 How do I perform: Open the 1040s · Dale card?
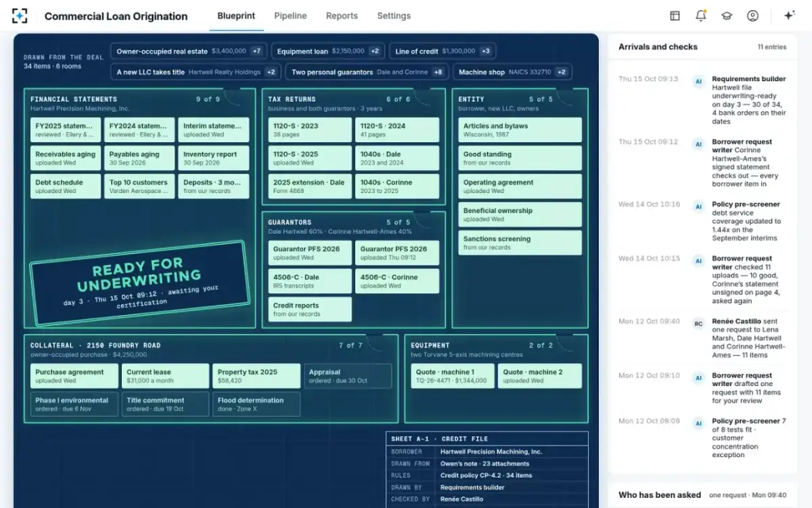tap(397, 158)
